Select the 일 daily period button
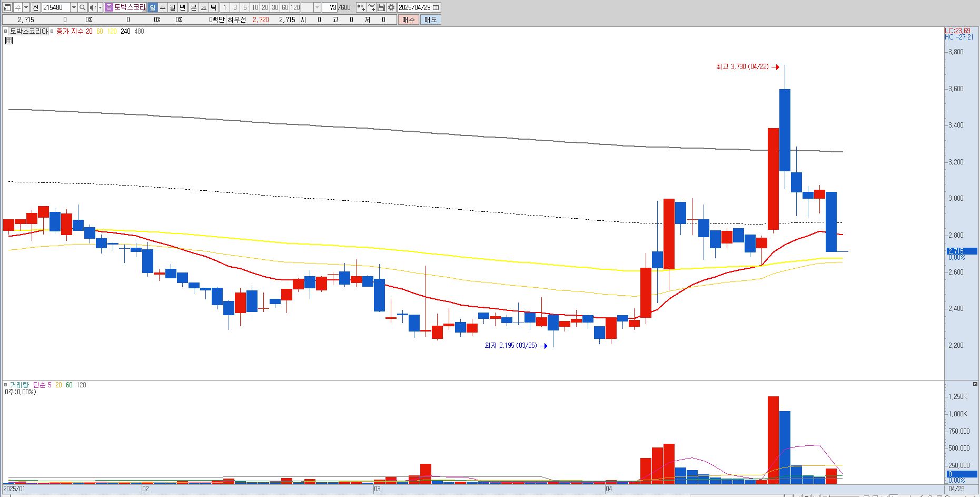The height and width of the screenshot is (497, 980). 152,7
